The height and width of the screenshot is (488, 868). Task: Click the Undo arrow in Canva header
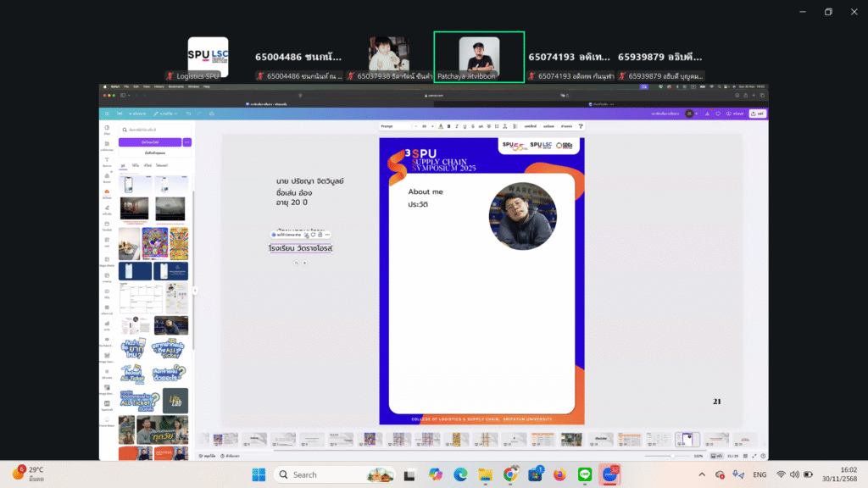click(x=188, y=113)
